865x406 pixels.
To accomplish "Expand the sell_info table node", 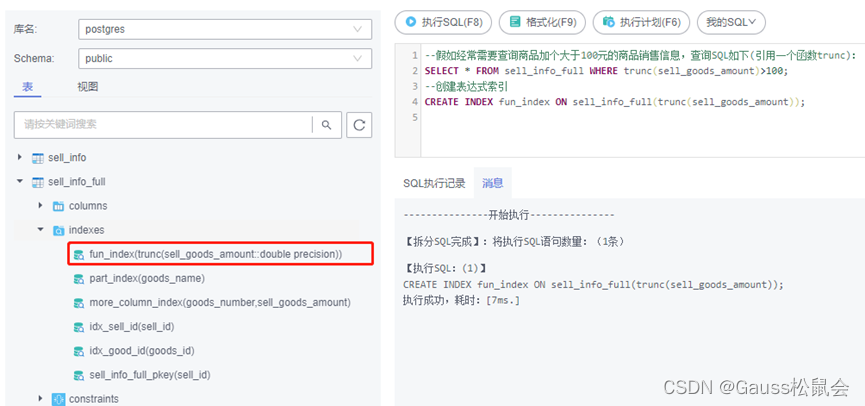I will point(20,157).
